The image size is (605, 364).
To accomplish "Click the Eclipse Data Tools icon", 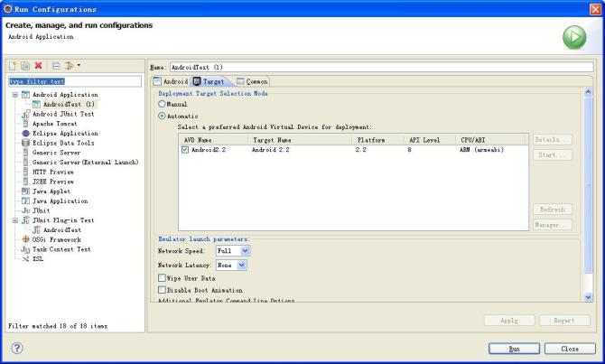I will coord(25,143).
